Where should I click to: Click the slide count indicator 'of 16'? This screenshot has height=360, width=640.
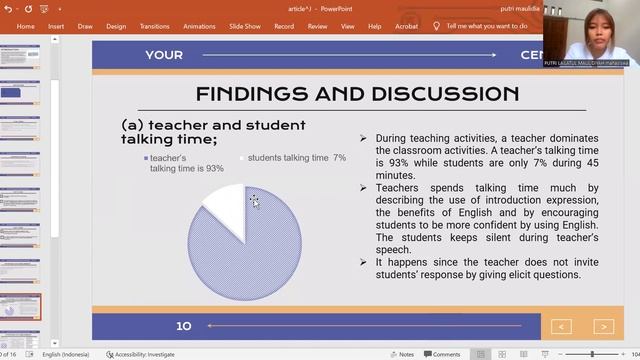(x=9, y=354)
